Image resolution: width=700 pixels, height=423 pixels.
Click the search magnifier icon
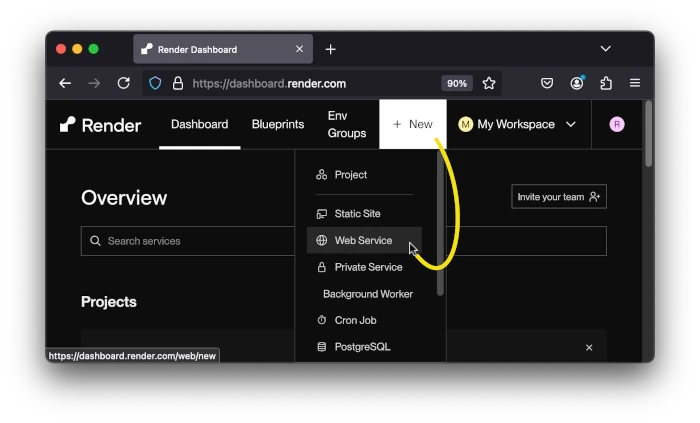[x=95, y=241]
